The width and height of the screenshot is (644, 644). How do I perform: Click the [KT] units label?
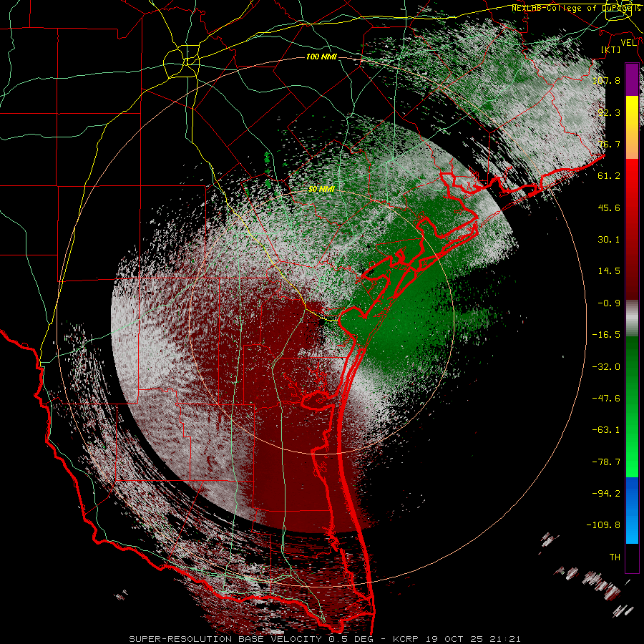611,49
